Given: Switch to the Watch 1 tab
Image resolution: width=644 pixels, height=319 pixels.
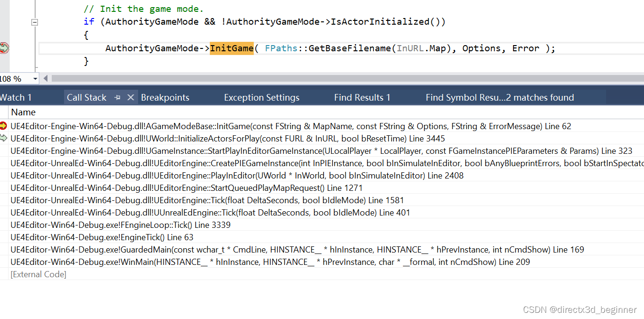Looking at the screenshot, I should 16,97.
